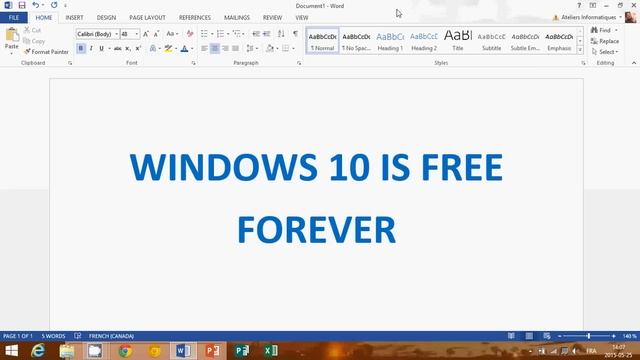640x360 pixels.
Task: Expand the Font dialog launcher
Action: click(x=193, y=63)
